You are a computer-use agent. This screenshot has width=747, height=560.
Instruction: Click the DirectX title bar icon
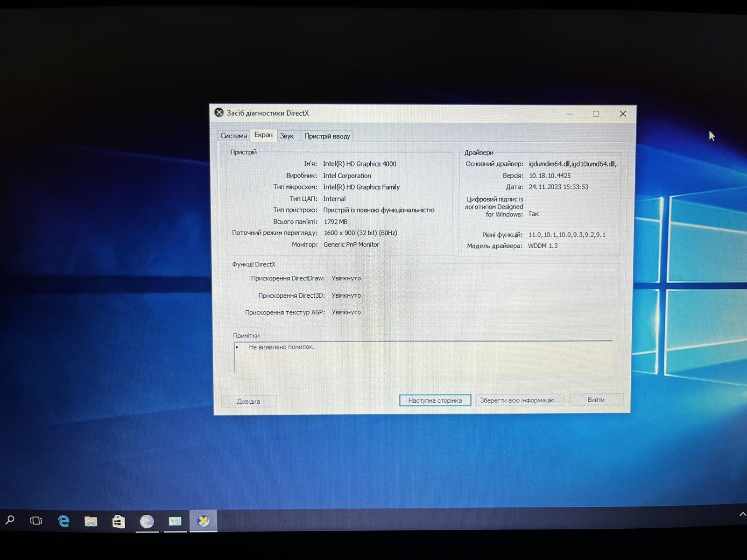(x=219, y=112)
